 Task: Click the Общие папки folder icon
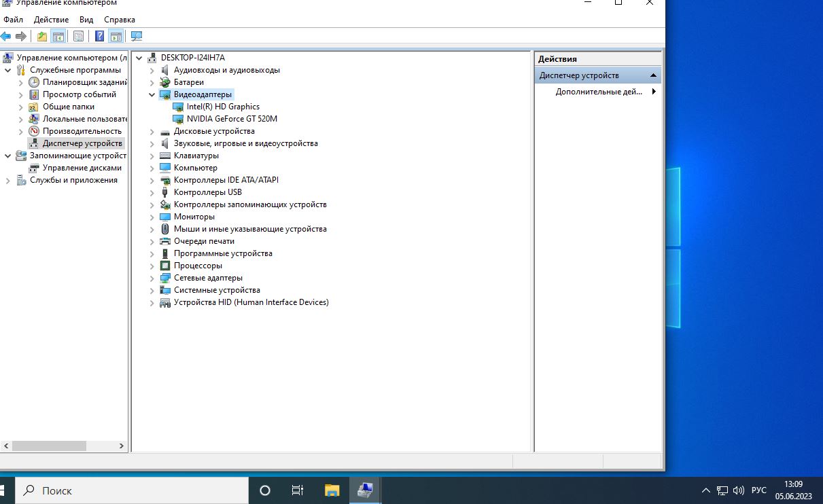click(x=34, y=107)
